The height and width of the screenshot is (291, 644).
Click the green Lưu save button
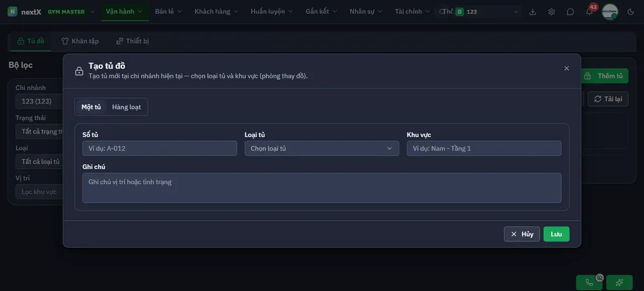pyautogui.click(x=556, y=234)
